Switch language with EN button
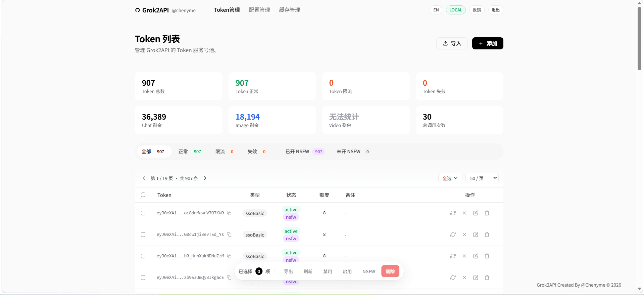644x295 pixels. pos(436,10)
